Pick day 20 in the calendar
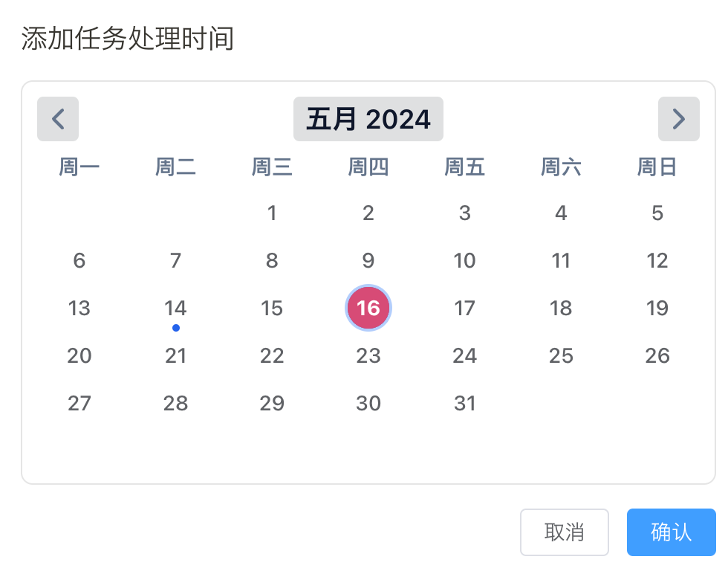 (79, 355)
